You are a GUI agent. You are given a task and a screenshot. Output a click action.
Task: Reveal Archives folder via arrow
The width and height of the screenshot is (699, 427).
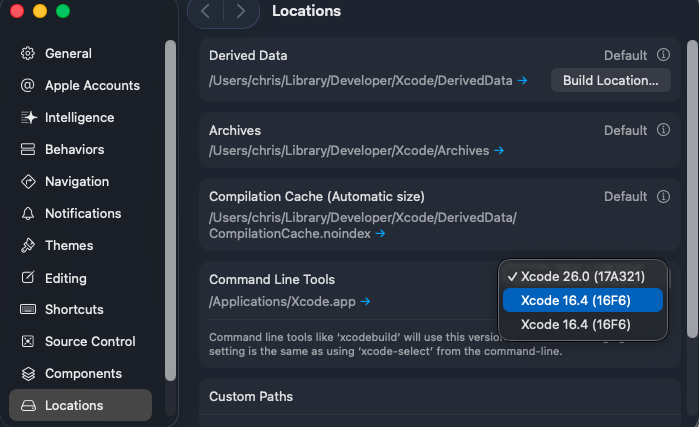(499, 151)
